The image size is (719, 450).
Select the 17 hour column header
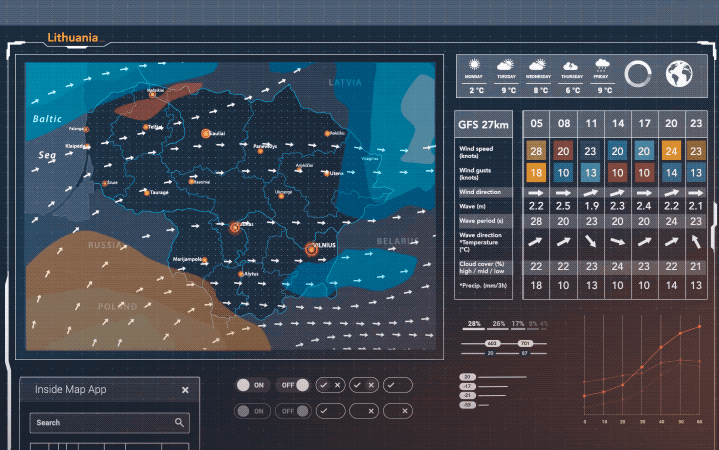click(x=644, y=123)
